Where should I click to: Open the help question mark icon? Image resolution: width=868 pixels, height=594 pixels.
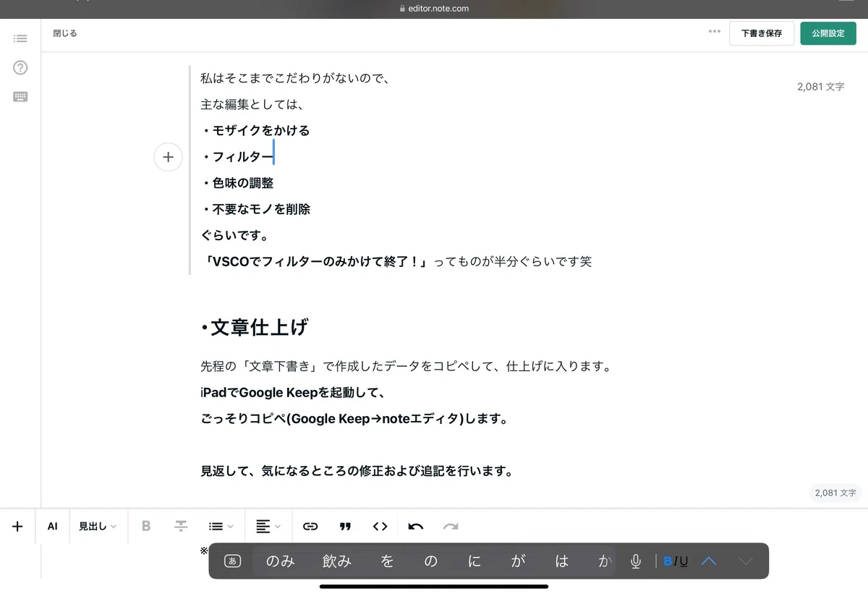point(20,68)
